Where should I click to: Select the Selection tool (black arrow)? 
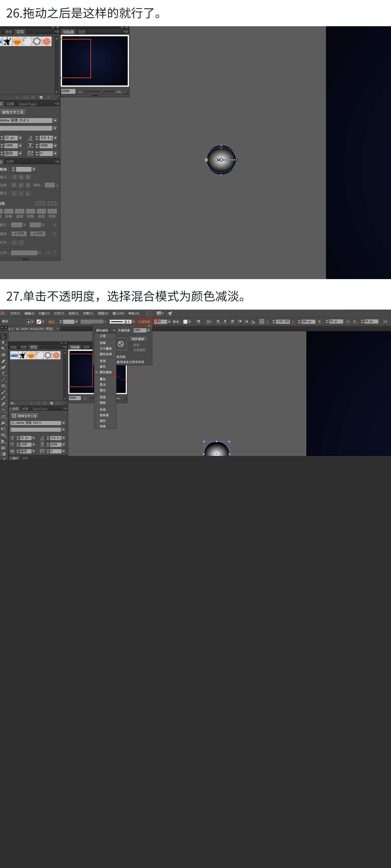pyautogui.click(x=3, y=336)
